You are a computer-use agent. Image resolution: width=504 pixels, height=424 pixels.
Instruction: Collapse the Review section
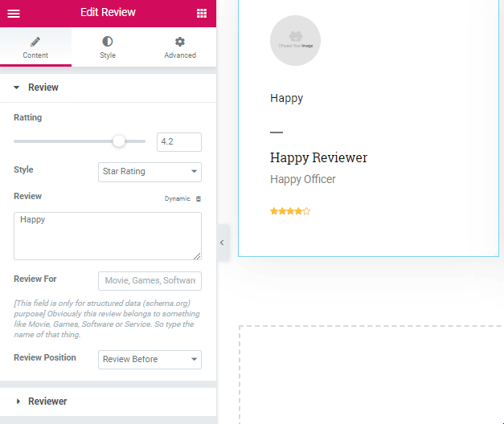coord(108,88)
